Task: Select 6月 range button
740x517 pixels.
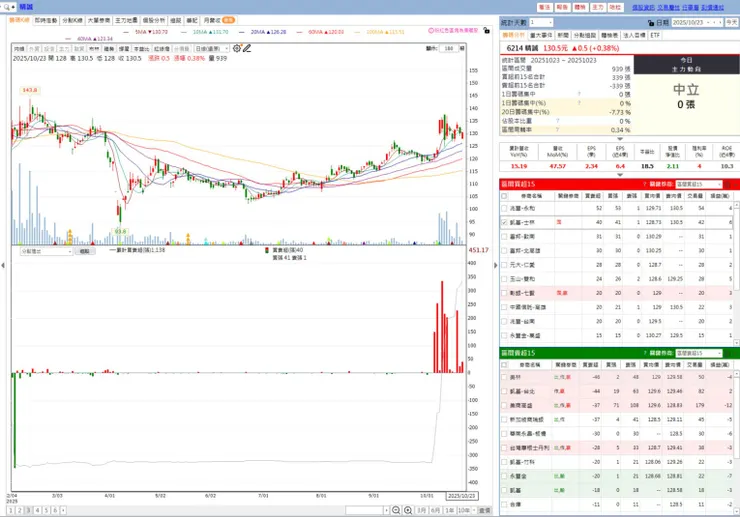Action: click(435, 510)
